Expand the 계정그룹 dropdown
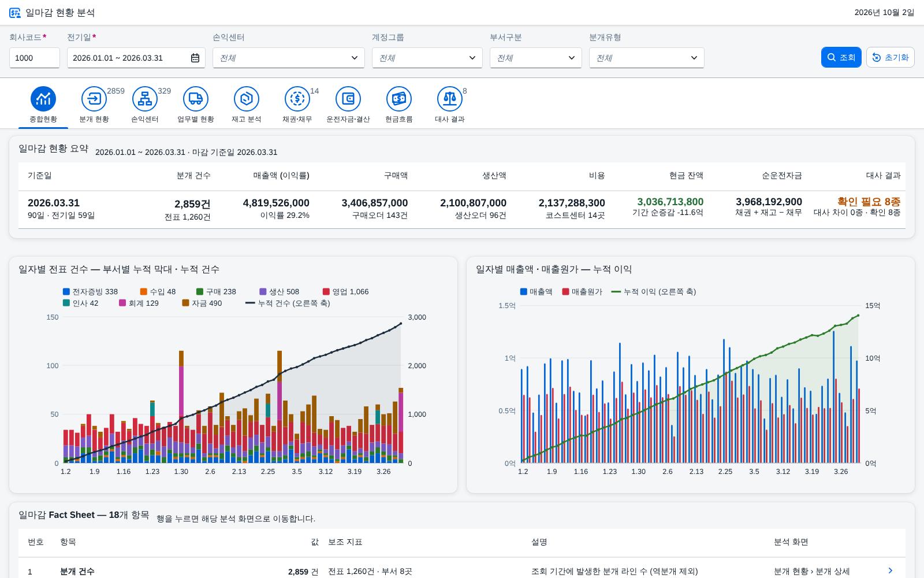This screenshot has width=924, height=578. pos(427,58)
